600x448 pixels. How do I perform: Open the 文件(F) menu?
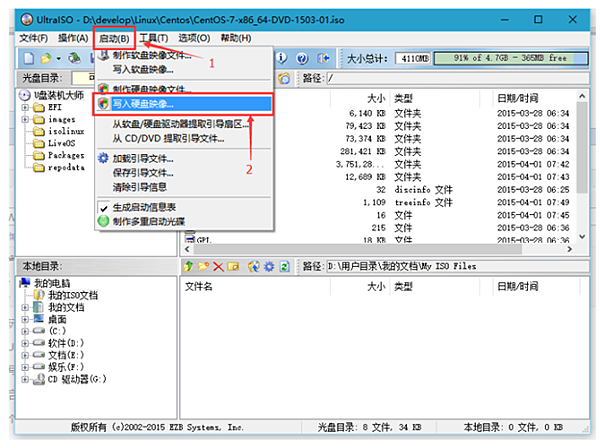coord(34,38)
